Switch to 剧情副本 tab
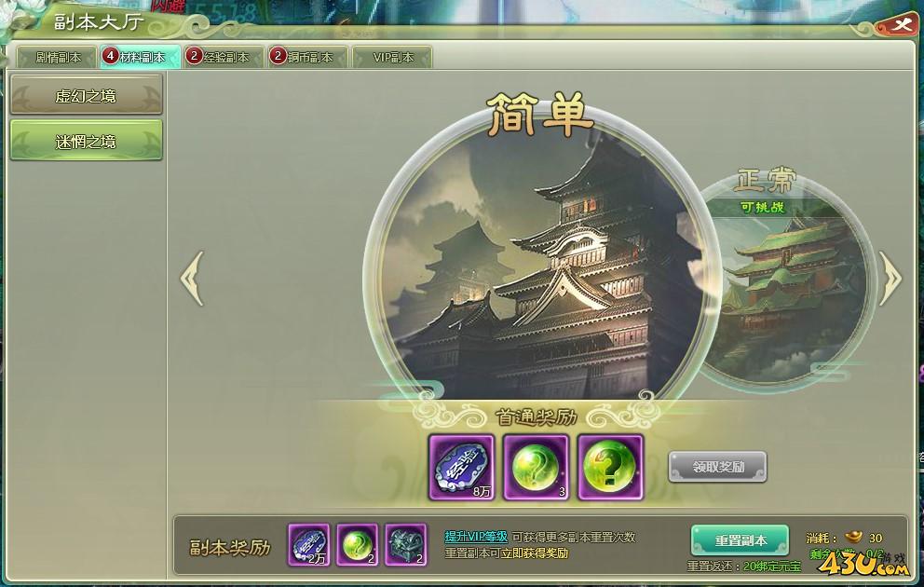 [57, 57]
